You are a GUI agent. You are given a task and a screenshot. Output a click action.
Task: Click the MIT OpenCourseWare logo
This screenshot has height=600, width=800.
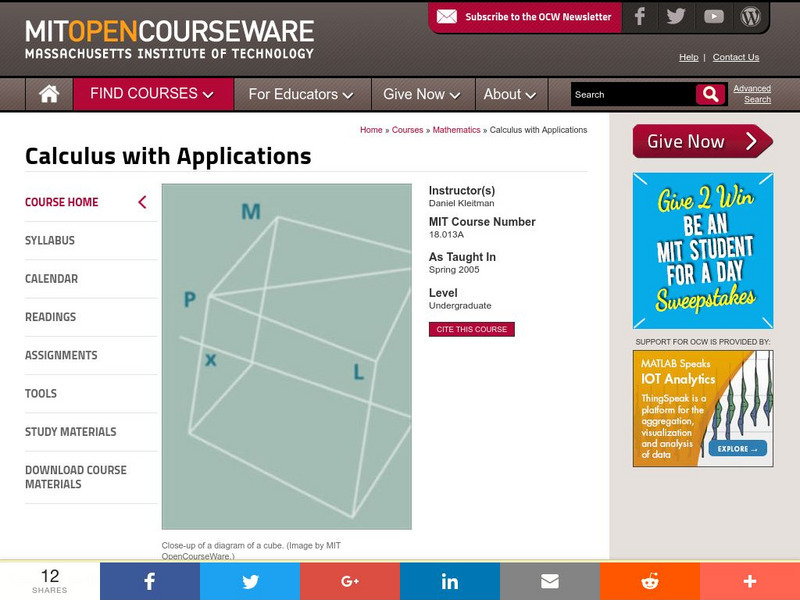(x=169, y=39)
